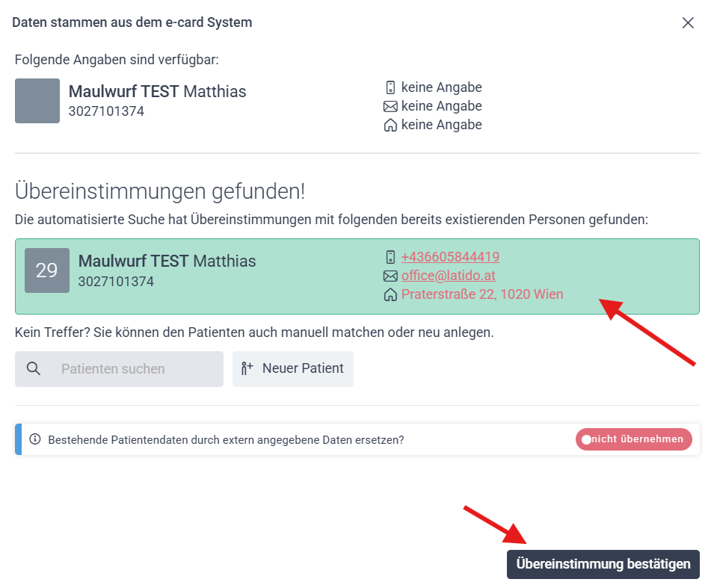
Task: Open phone link +436605844419
Action: (450, 257)
